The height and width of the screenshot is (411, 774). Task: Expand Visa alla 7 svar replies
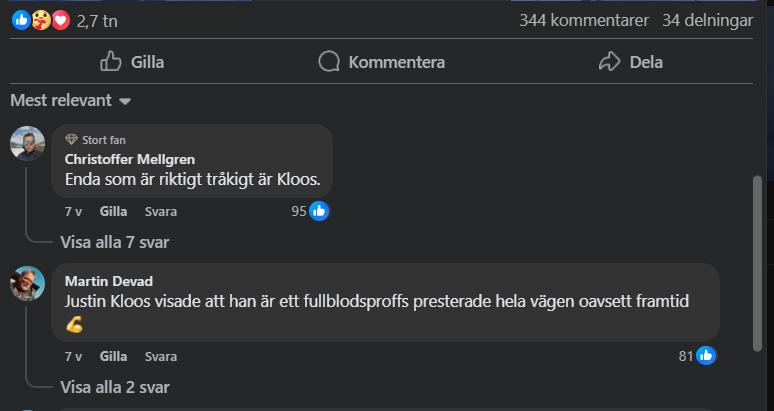coord(115,242)
